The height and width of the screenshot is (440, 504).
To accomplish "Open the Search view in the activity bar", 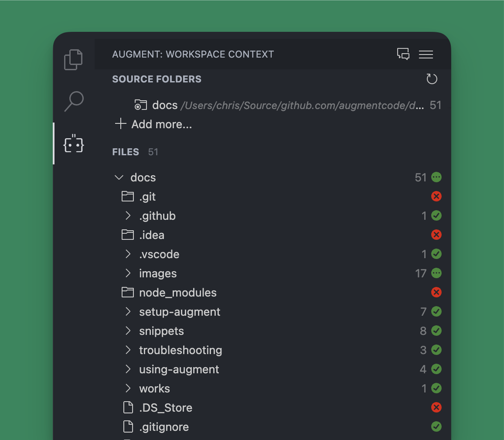I will click(x=73, y=101).
